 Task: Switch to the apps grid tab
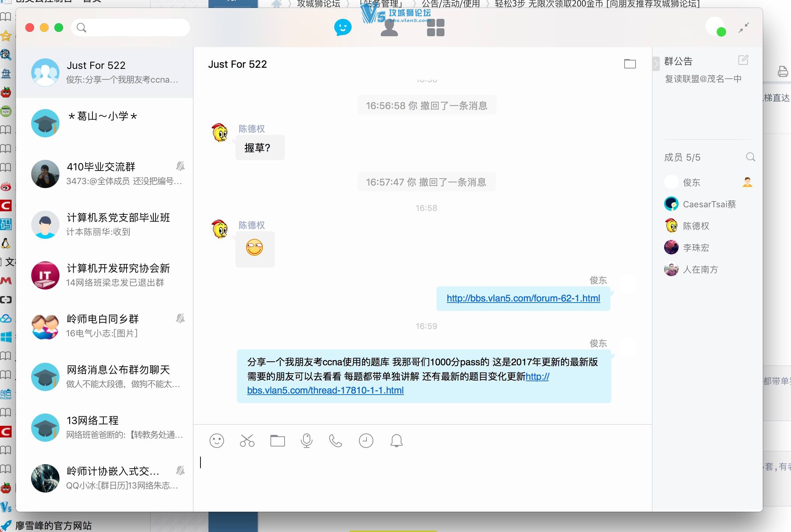(435, 28)
